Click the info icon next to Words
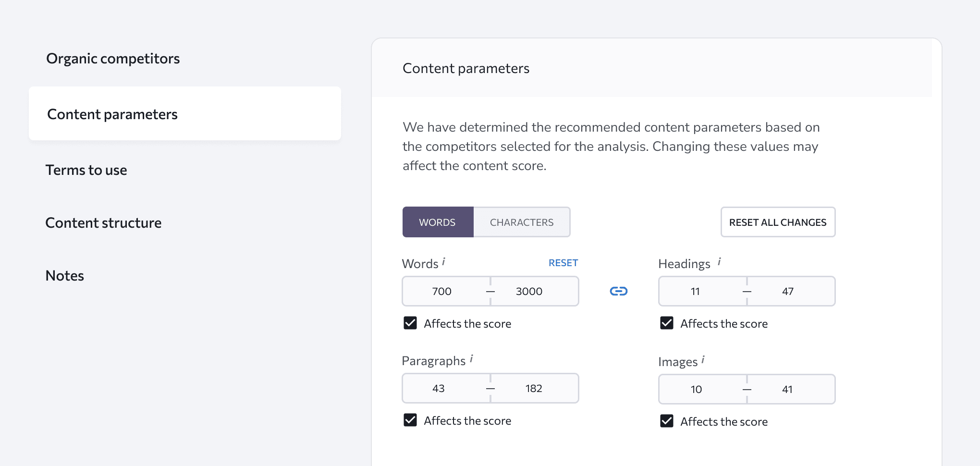 pyautogui.click(x=443, y=262)
